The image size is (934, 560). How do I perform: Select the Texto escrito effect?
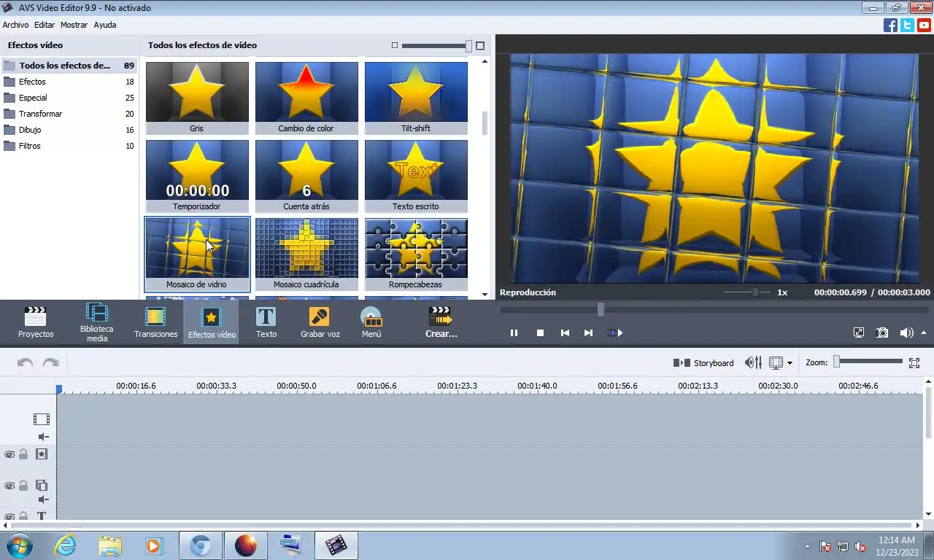(x=416, y=176)
